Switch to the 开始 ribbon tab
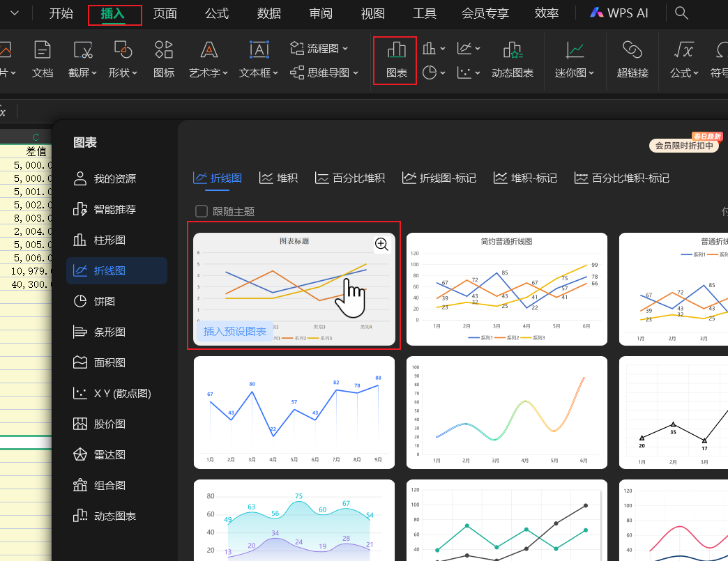The width and height of the screenshot is (728, 561). (x=61, y=13)
